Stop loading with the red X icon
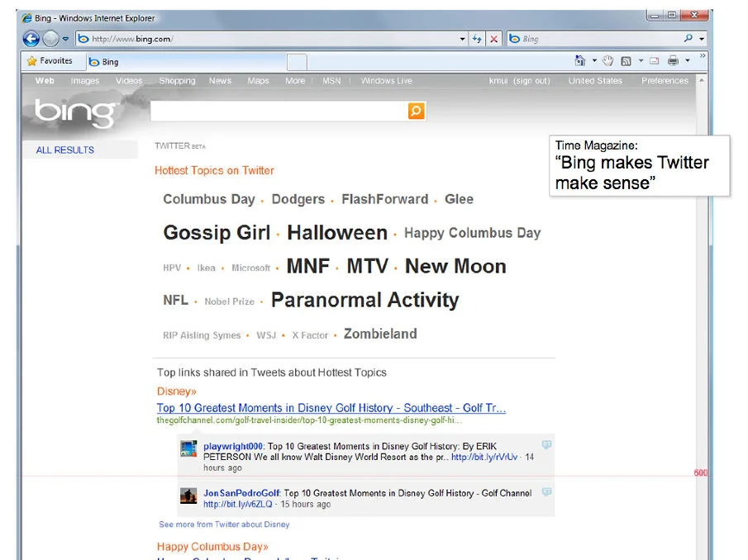The height and width of the screenshot is (560, 748). point(493,39)
